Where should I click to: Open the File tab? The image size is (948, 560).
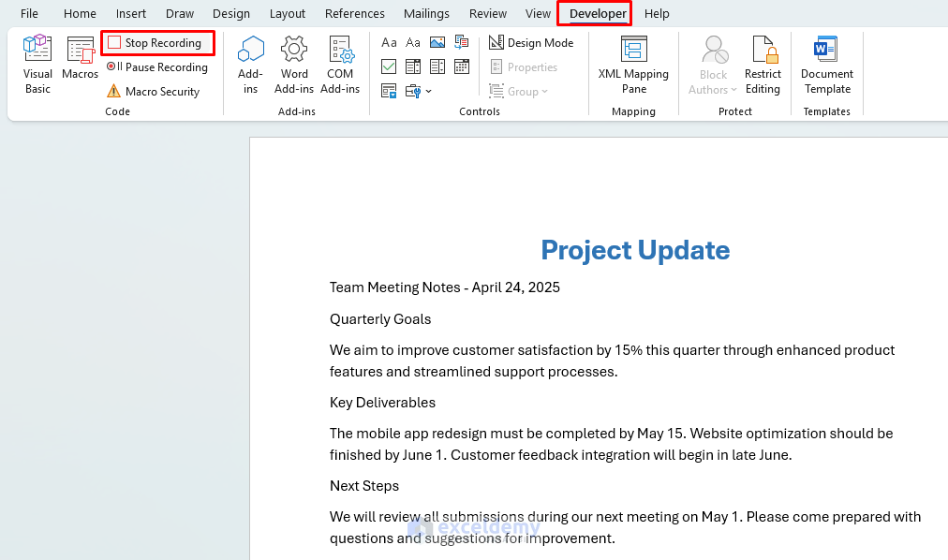pyautogui.click(x=29, y=13)
